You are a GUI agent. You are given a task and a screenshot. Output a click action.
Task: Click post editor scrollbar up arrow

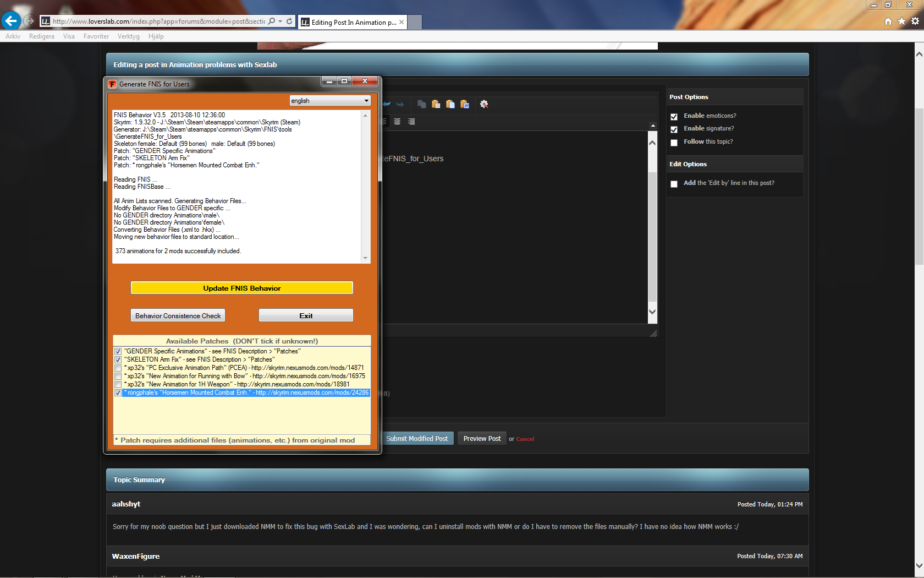(652, 143)
